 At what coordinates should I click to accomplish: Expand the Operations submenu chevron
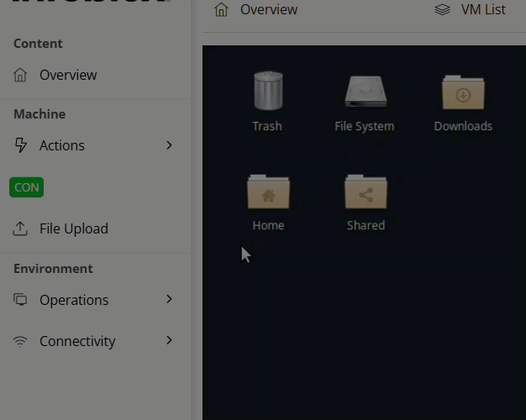coord(169,299)
